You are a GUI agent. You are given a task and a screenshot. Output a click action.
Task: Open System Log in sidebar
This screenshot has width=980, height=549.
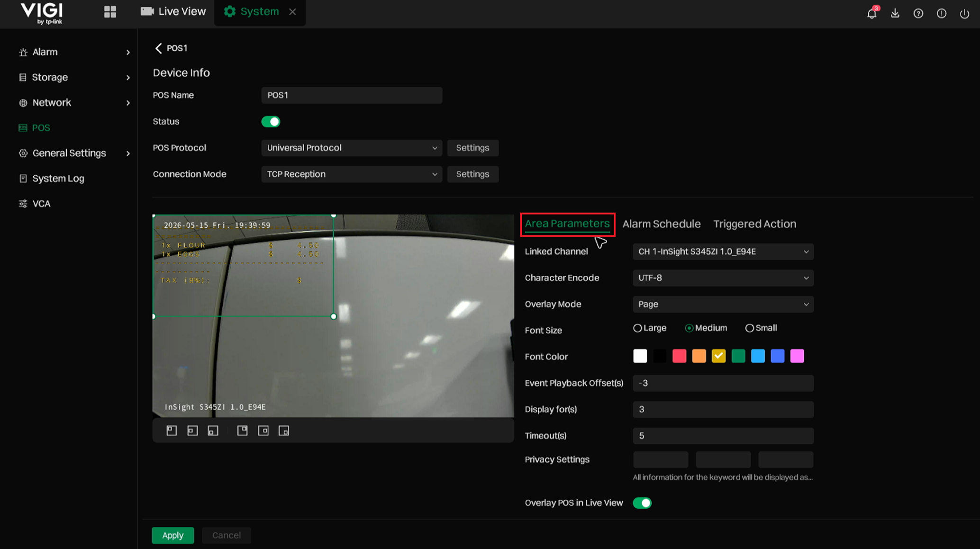pyautogui.click(x=58, y=179)
